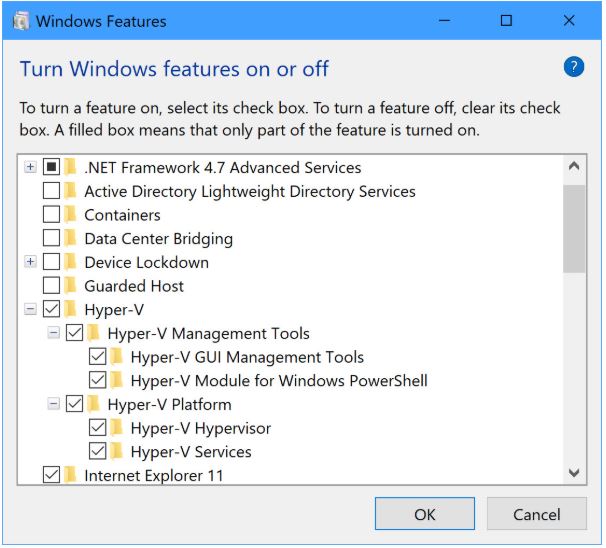Click the Cancel button
Viewport: 606px width, 548px height.
click(536, 514)
